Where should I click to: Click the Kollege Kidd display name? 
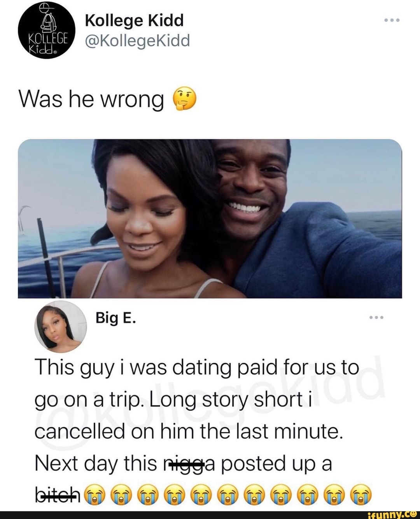coord(134,20)
